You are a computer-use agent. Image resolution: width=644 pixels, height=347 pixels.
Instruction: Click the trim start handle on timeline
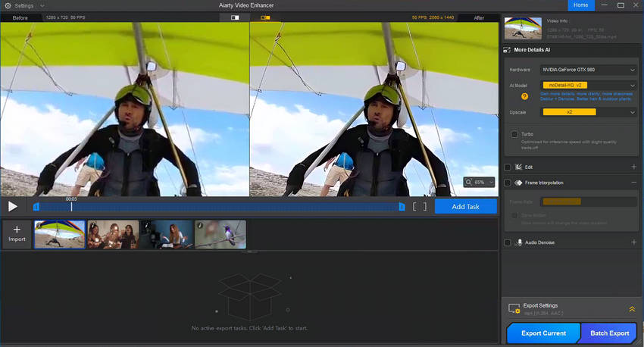pyautogui.click(x=36, y=207)
